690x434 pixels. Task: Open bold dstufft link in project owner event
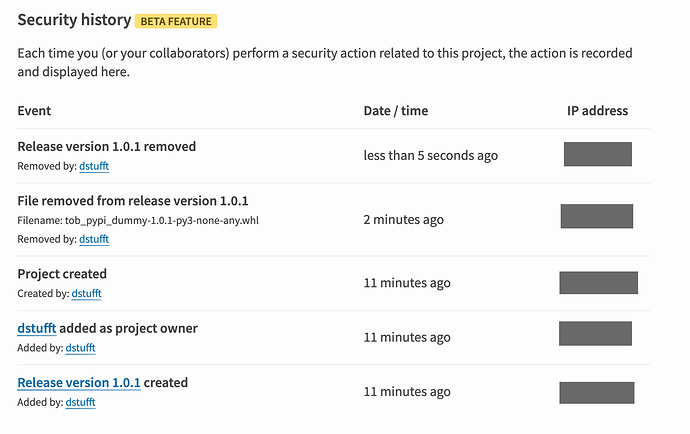tap(36, 328)
